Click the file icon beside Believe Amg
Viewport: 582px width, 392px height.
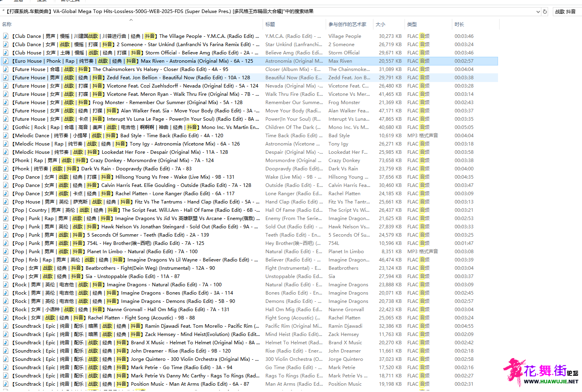[6, 53]
